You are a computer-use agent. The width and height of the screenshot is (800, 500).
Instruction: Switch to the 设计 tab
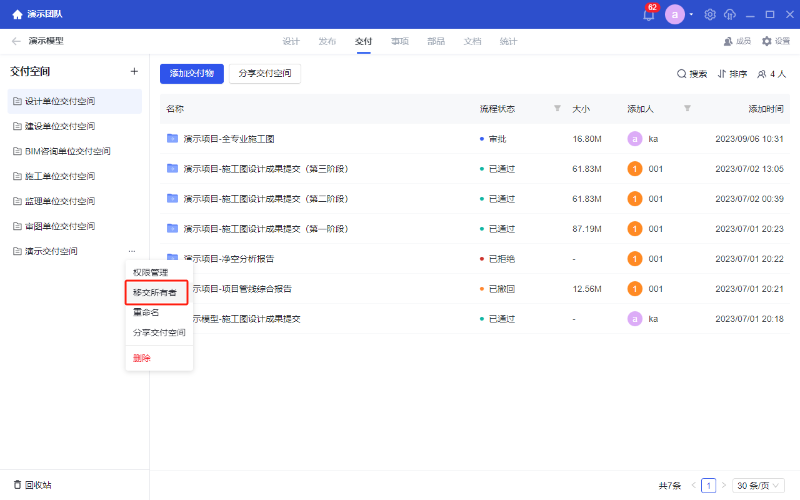pos(291,41)
